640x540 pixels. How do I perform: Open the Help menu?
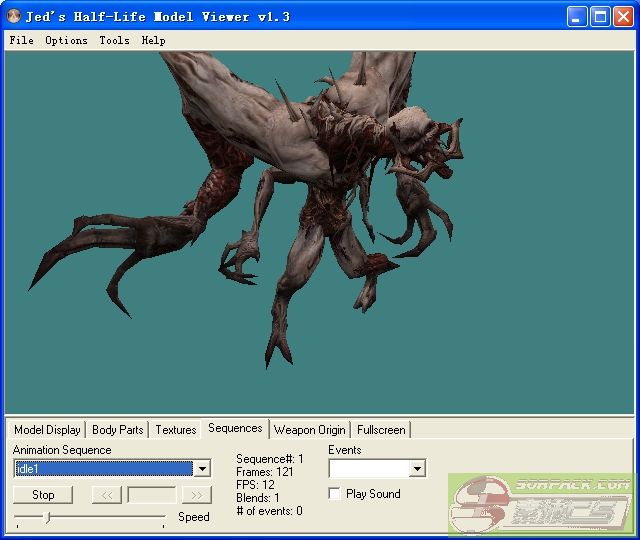pos(153,40)
